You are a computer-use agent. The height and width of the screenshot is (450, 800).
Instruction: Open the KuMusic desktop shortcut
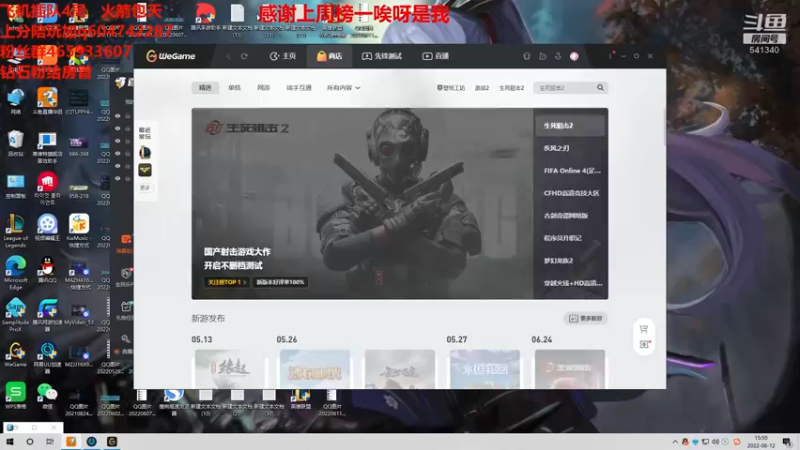tap(79, 231)
